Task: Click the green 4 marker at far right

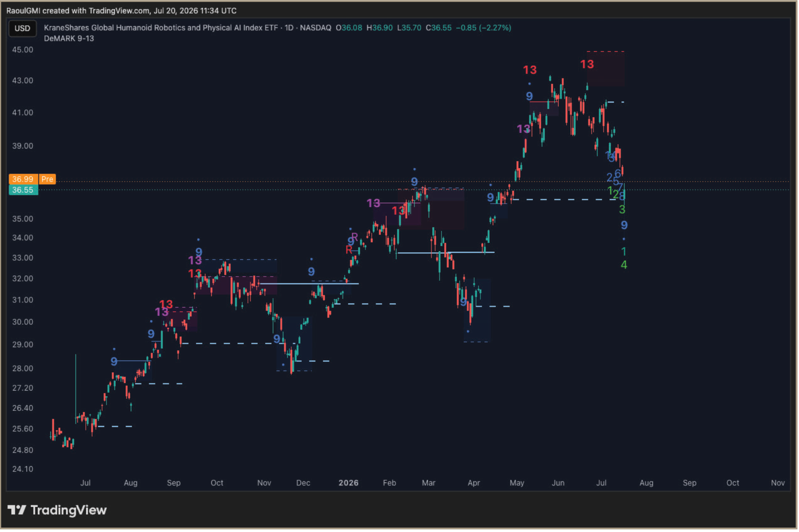Action: click(624, 265)
